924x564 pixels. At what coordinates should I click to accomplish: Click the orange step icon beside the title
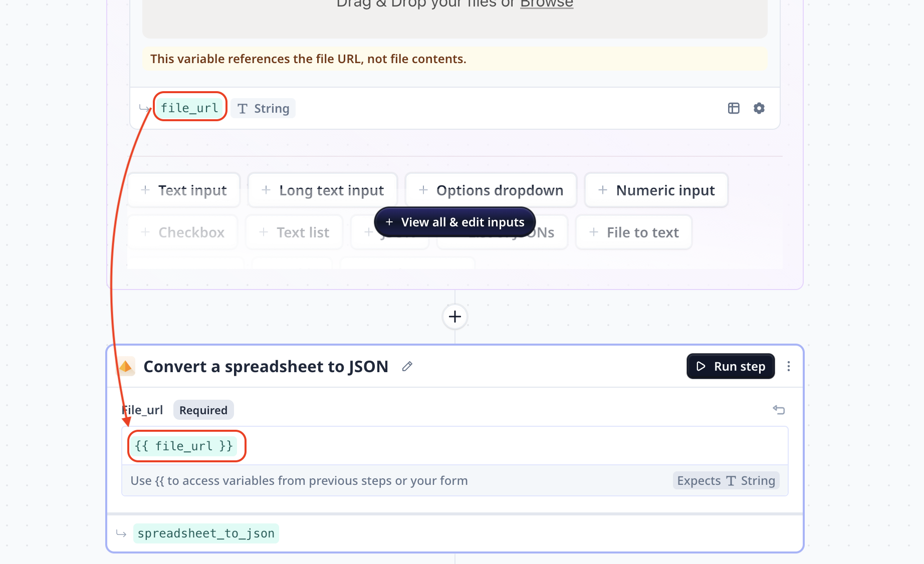tap(126, 367)
